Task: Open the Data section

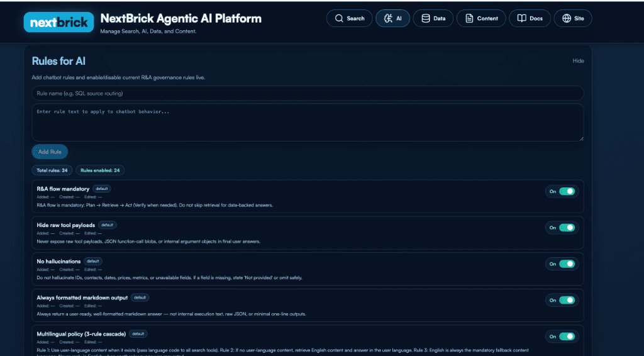Action: click(433, 18)
